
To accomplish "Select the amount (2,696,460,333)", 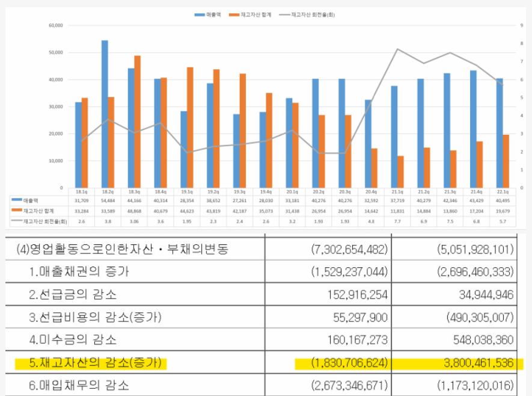I will point(475,271).
